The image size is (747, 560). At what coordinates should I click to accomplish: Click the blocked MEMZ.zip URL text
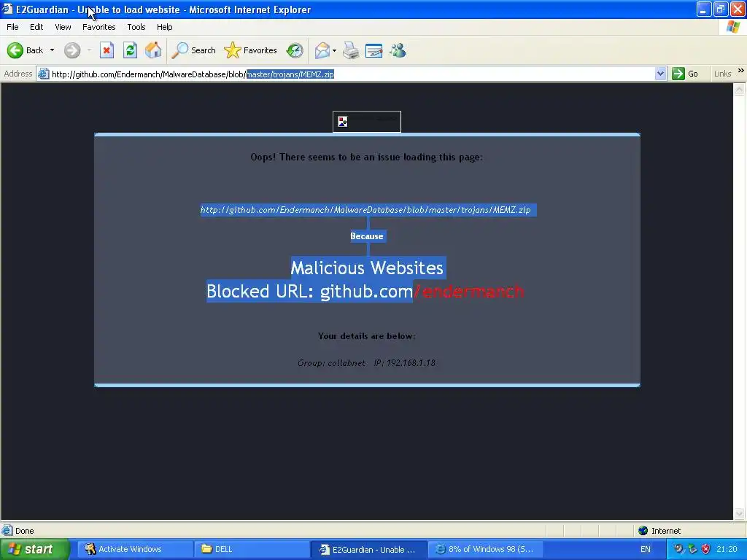pos(365,210)
